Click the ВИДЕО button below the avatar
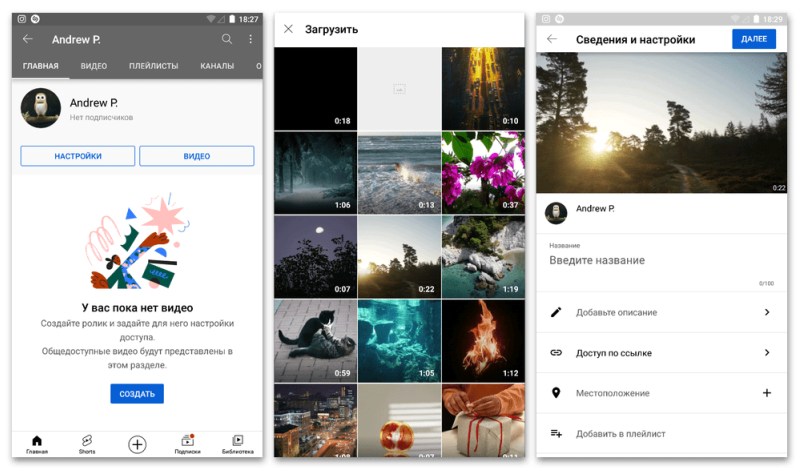 (x=196, y=156)
